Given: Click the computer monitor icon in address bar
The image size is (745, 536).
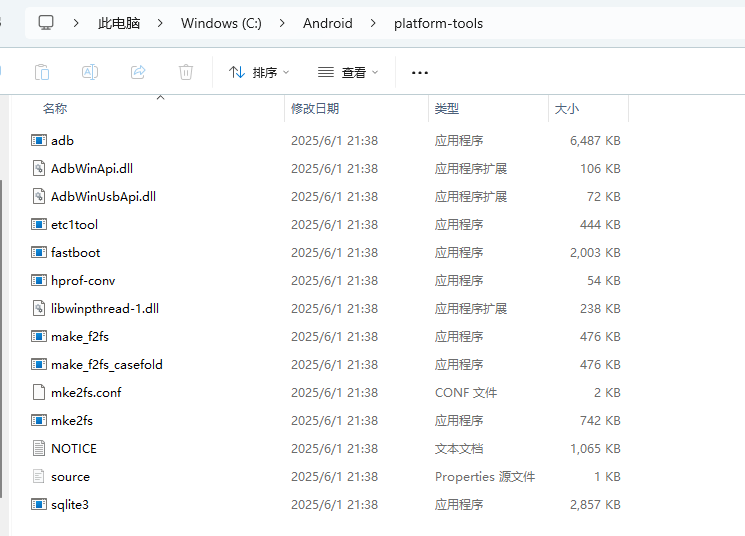Looking at the screenshot, I should point(46,23).
